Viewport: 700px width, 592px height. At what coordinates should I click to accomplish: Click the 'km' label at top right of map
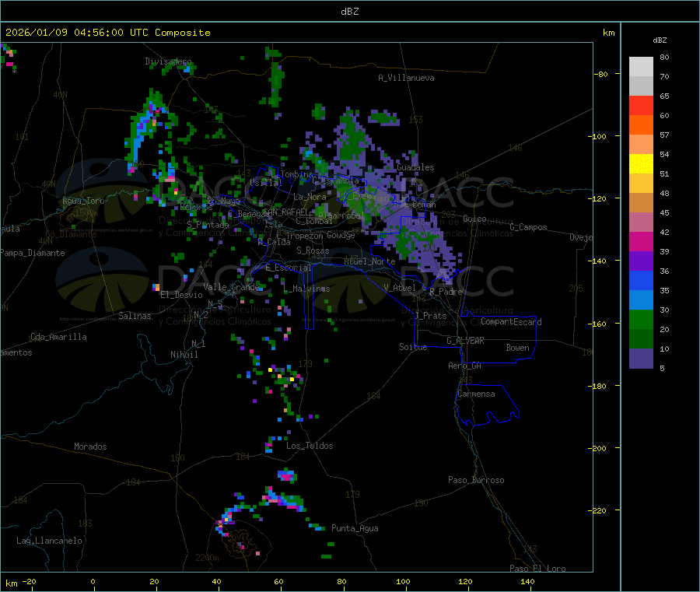point(608,33)
